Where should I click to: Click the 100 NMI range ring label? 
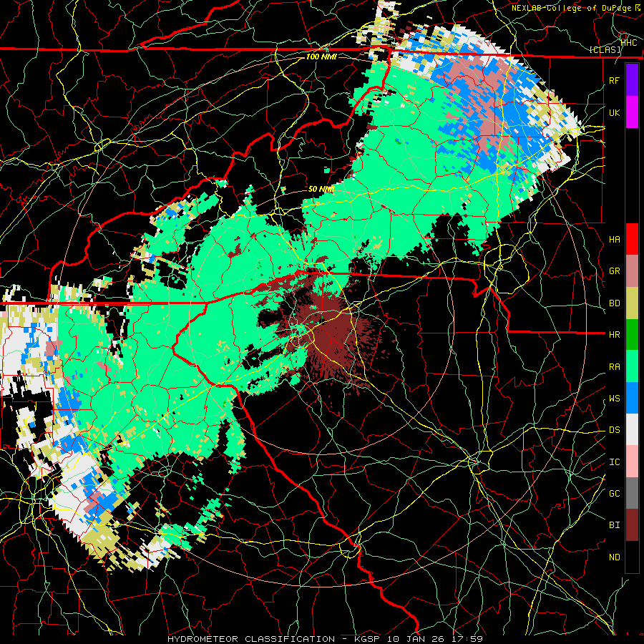pyautogui.click(x=321, y=57)
